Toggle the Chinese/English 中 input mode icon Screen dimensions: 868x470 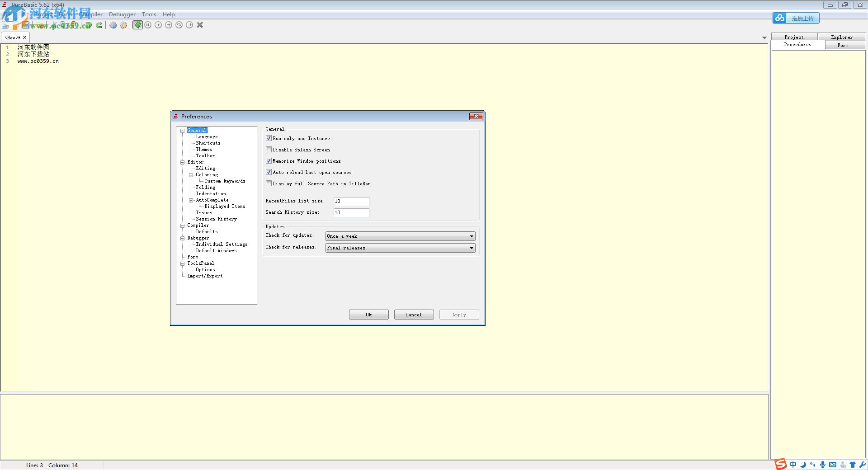click(x=793, y=465)
